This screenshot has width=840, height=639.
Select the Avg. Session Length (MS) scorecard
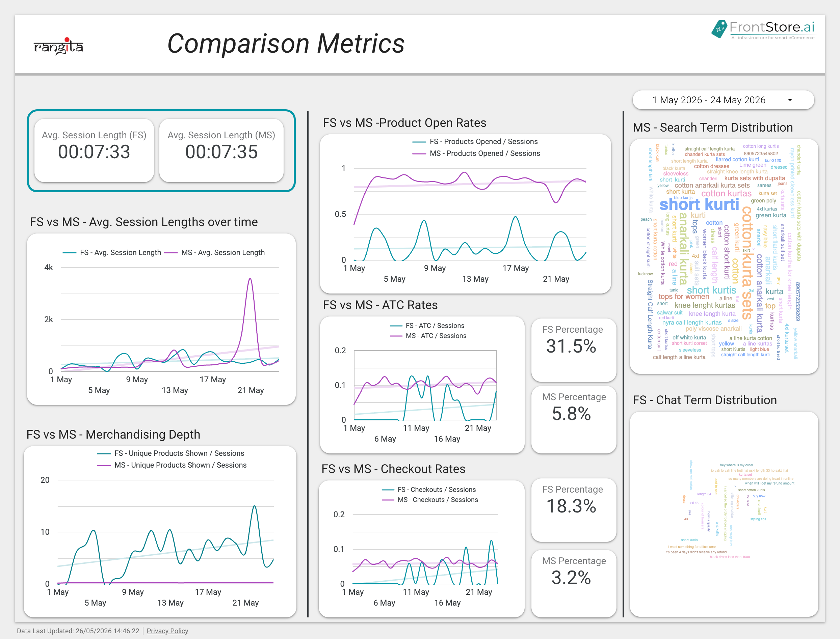coord(221,150)
